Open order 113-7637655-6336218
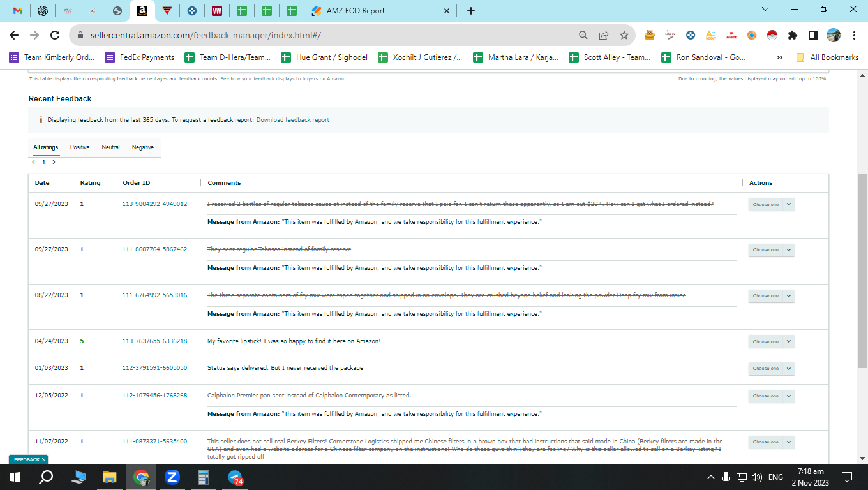The height and width of the screenshot is (490, 868). pyautogui.click(x=154, y=341)
